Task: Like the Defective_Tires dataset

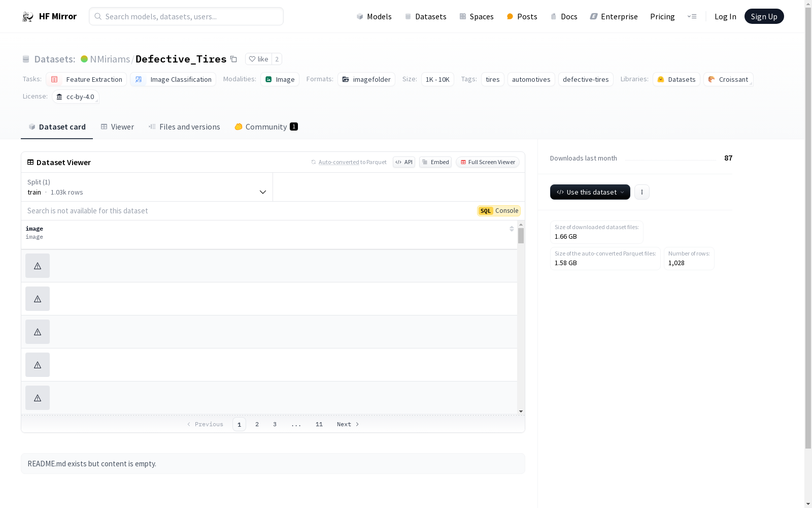Action: click(258, 59)
